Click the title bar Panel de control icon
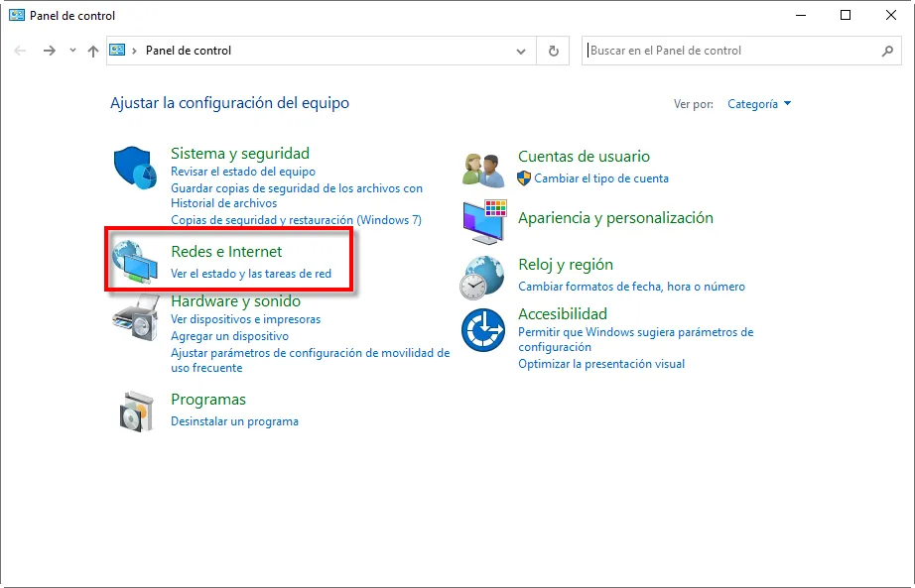 pyautogui.click(x=16, y=15)
